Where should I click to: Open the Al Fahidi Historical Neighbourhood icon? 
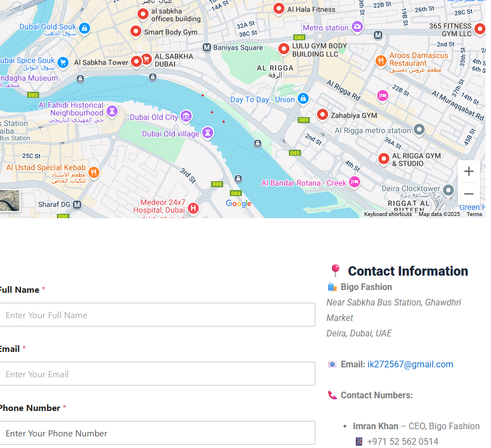click(x=112, y=111)
